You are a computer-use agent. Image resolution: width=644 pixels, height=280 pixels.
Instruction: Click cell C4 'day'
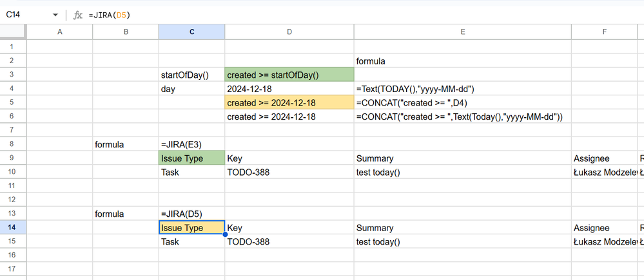(192, 89)
